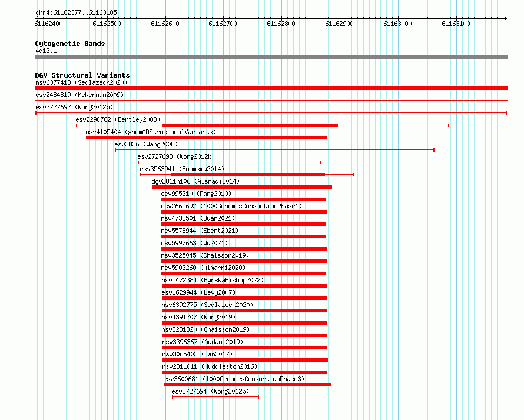Click ruler position 61163100

456,24
